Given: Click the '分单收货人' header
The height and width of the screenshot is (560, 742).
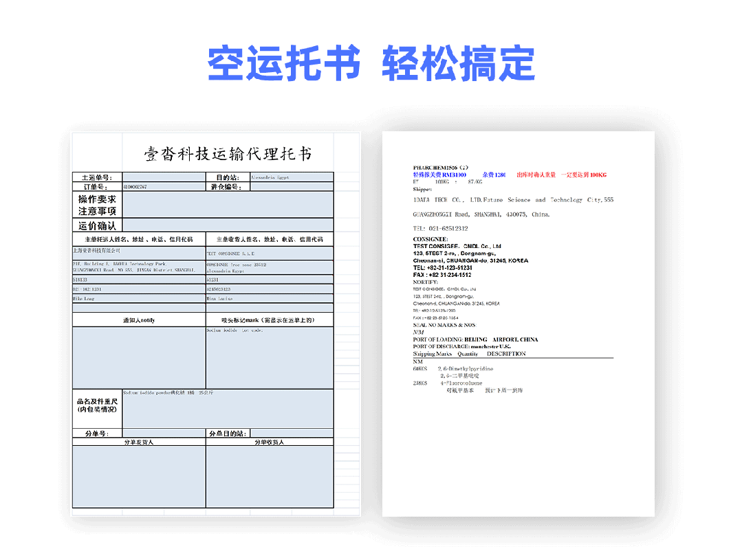Looking at the screenshot, I should pyautogui.click(x=270, y=443).
